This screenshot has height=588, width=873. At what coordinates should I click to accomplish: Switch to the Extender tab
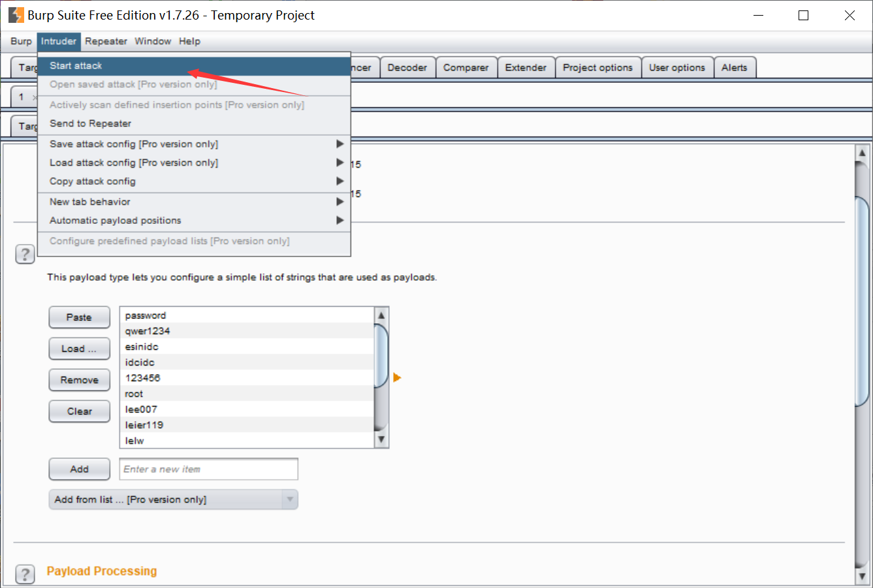[526, 67]
